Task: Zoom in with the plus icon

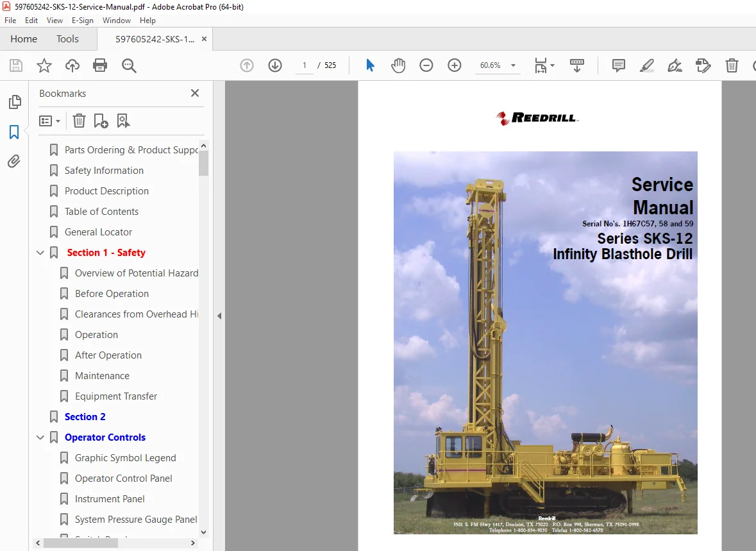Action: 454,65
